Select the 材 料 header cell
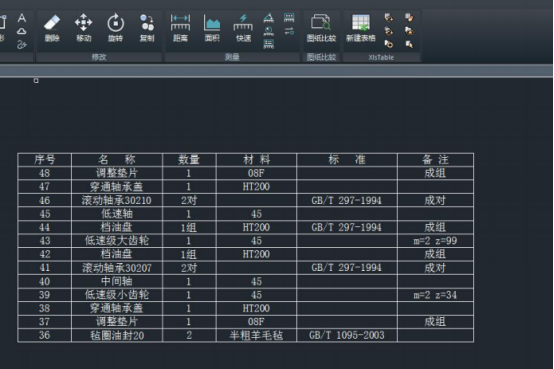This screenshot has width=554, height=369. click(257, 160)
